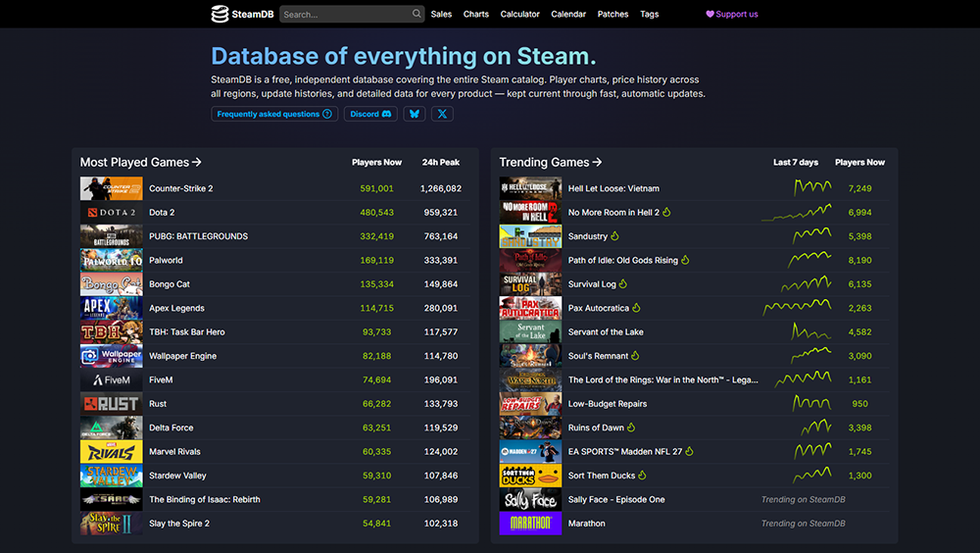Click 'Trending on SteamDB' text beside Marathon
980x553 pixels.
(x=804, y=524)
